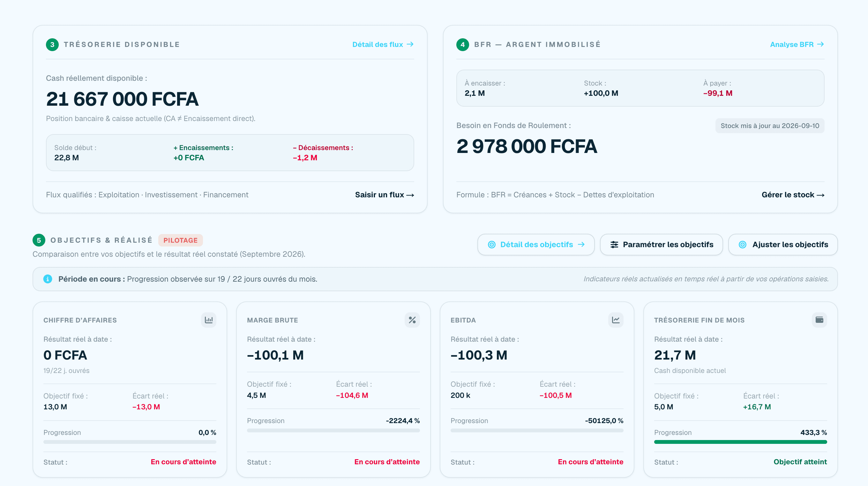Click the green number 4 badge
This screenshot has height=486, width=868.
click(x=463, y=44)
